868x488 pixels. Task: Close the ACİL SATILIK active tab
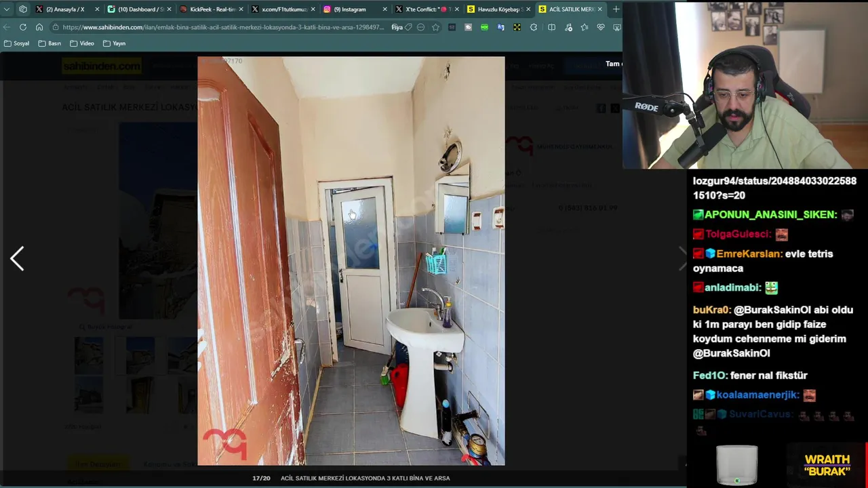[x=599, y=9]
